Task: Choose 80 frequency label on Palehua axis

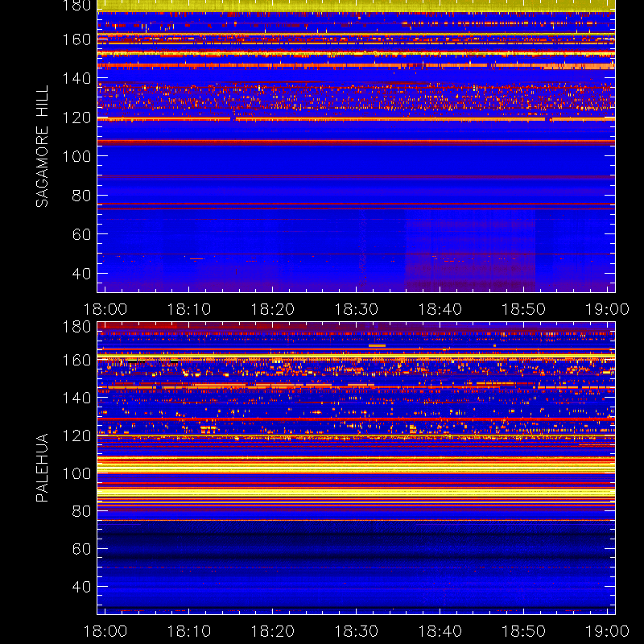Action: point(81,511)
